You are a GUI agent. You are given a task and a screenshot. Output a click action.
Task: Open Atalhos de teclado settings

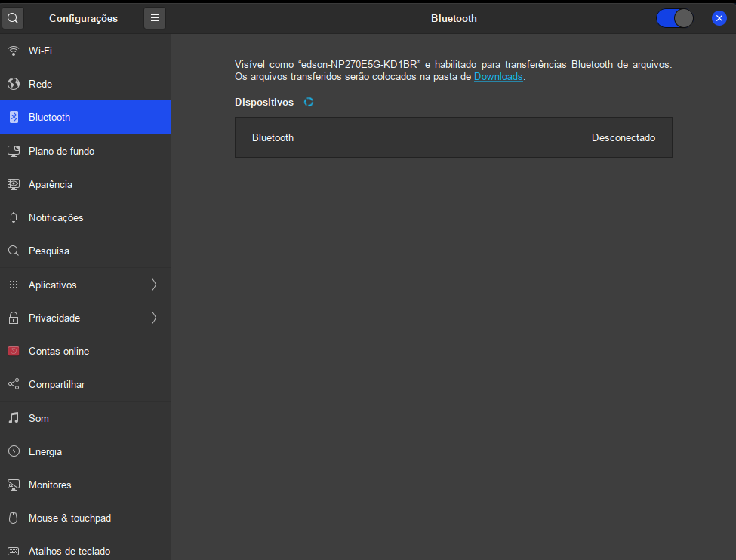point(69,551)
